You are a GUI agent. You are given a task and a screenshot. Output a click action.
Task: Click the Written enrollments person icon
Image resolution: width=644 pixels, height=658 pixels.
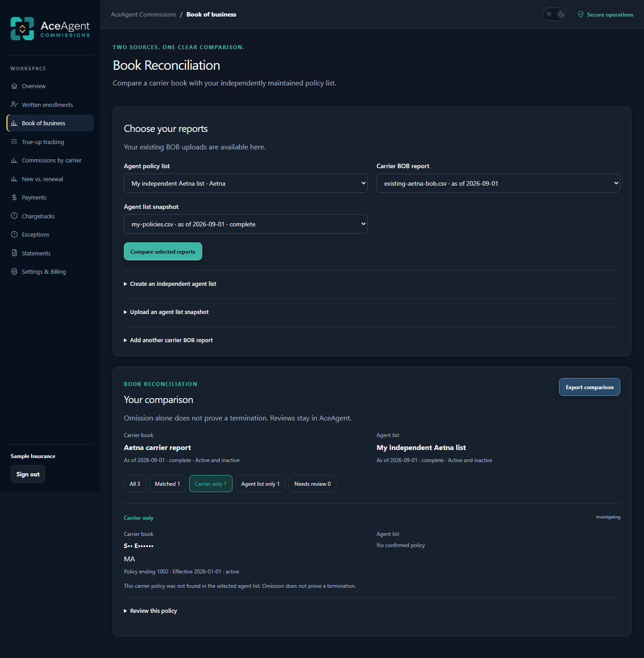coord(14,105)
